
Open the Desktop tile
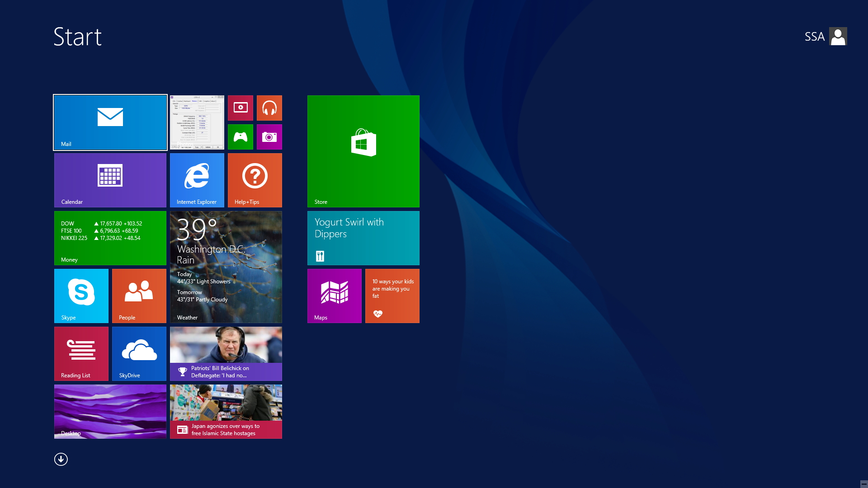110,412
